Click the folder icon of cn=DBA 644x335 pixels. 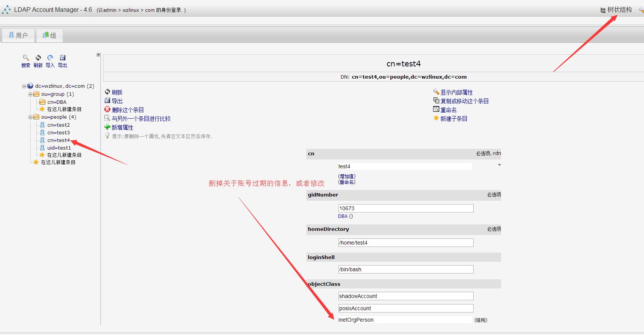coord(42,102)
